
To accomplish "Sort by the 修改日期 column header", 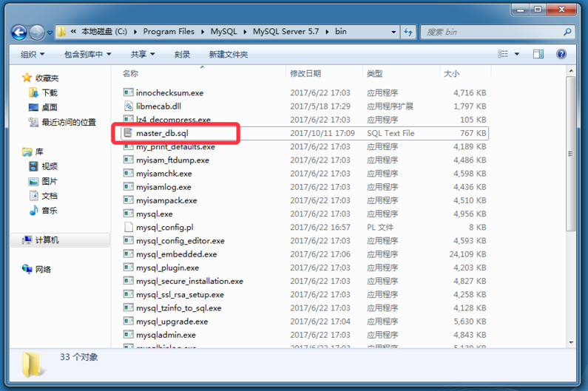I will pyautogui.click(x=305, y=74).
